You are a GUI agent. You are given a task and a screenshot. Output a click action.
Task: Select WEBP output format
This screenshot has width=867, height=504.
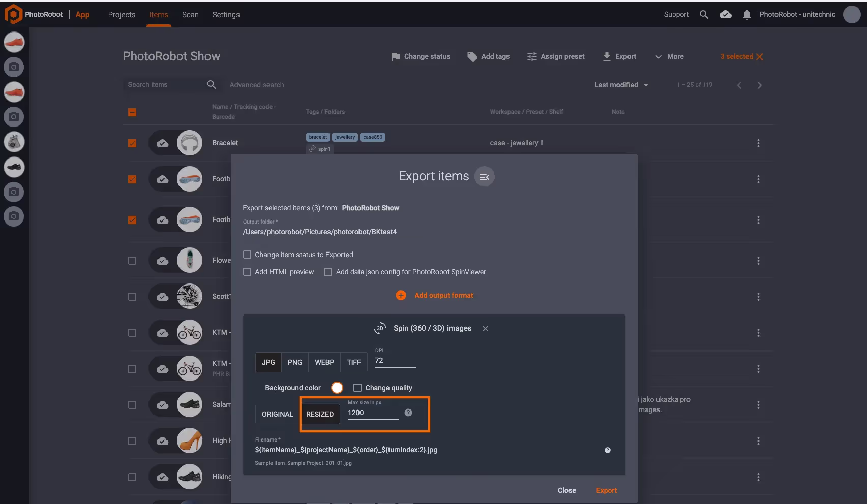point(324,362)
